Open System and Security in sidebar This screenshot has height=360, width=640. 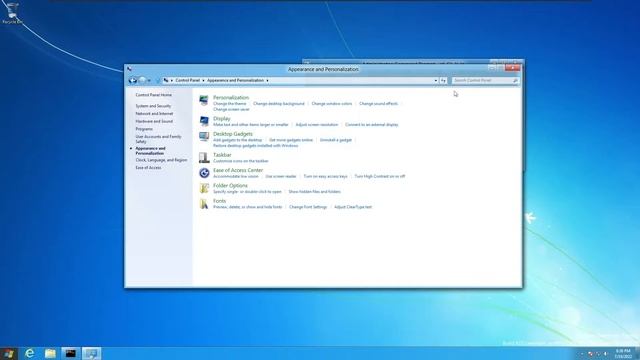(x=153, y=106)
